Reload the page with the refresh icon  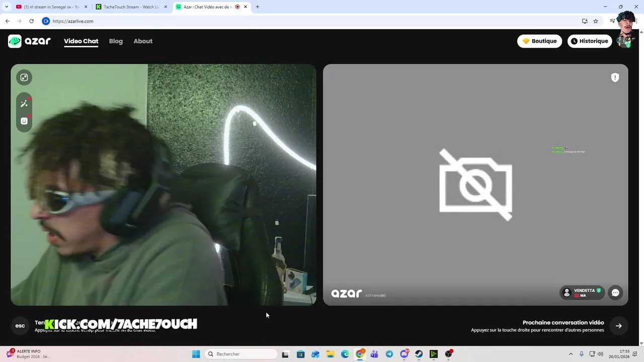click(x=31, y=21)
